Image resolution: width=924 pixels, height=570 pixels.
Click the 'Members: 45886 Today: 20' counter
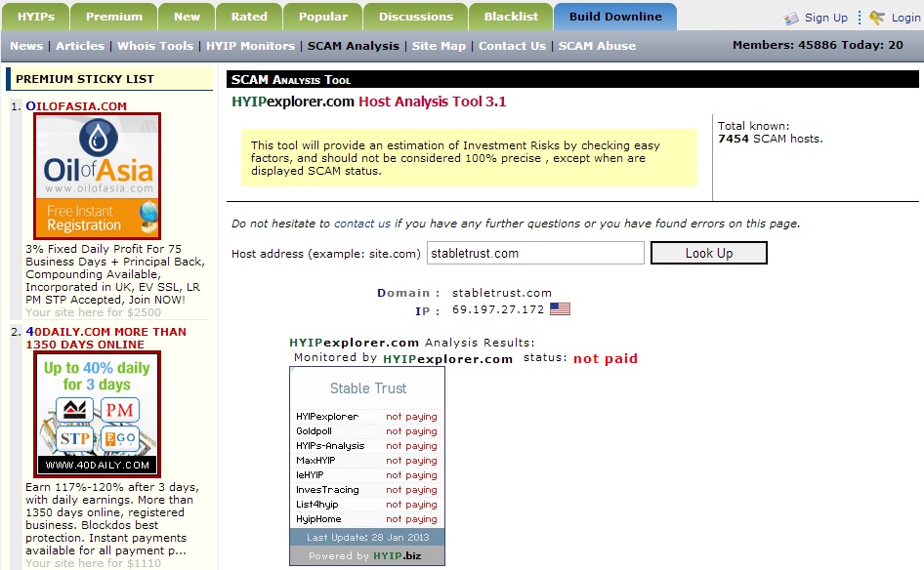point(818,45)
